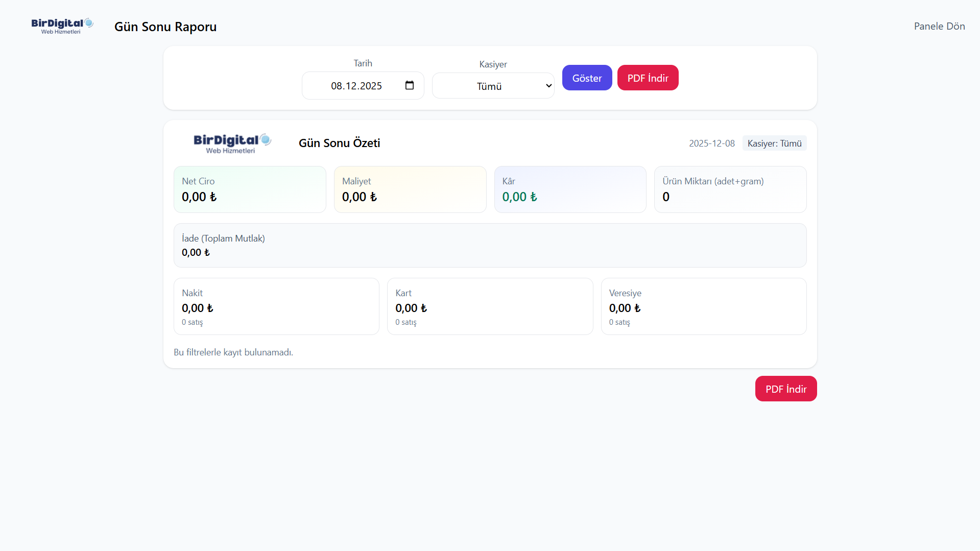Click the Maliyet summary card
This screenshot has width=980, height=551.
pos(410,189)
